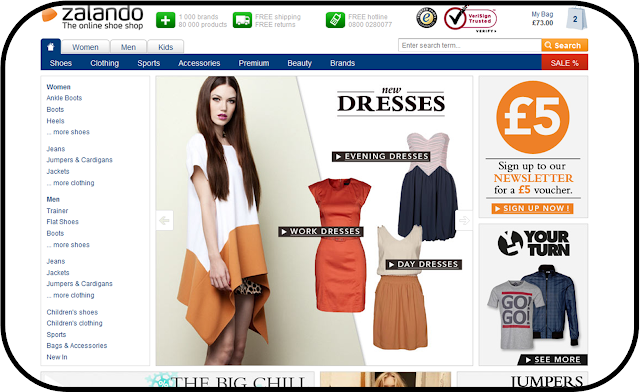Screen dimensions: 640x392
Task: Click Sign Up Now button
Action: tap(532, 208)
